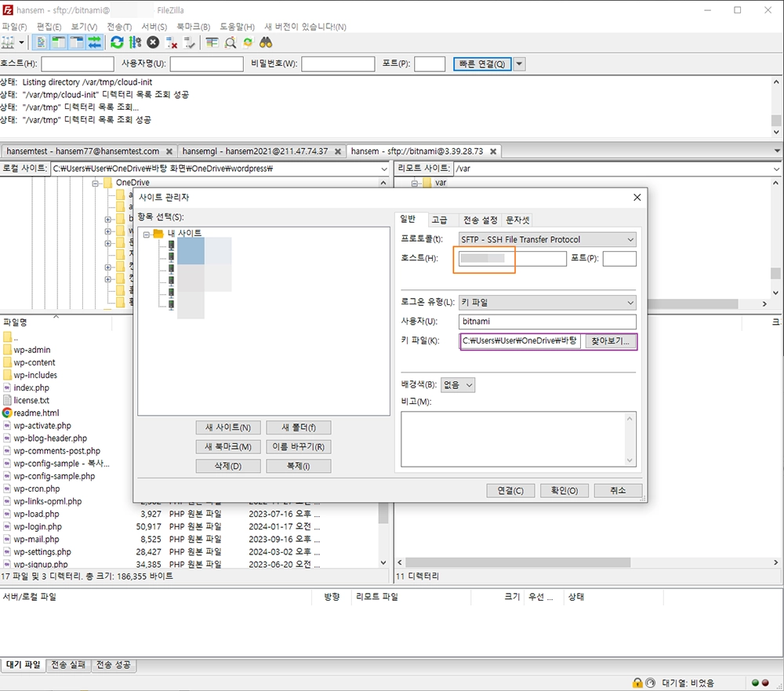Collapse the OneDrive folder tree node
Screen dimensions: 784x691
96,183
